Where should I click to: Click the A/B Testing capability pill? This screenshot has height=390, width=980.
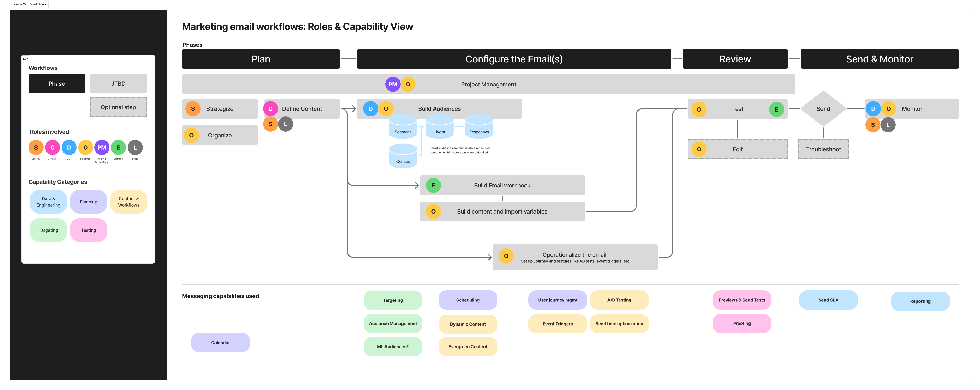click(619, 300)
